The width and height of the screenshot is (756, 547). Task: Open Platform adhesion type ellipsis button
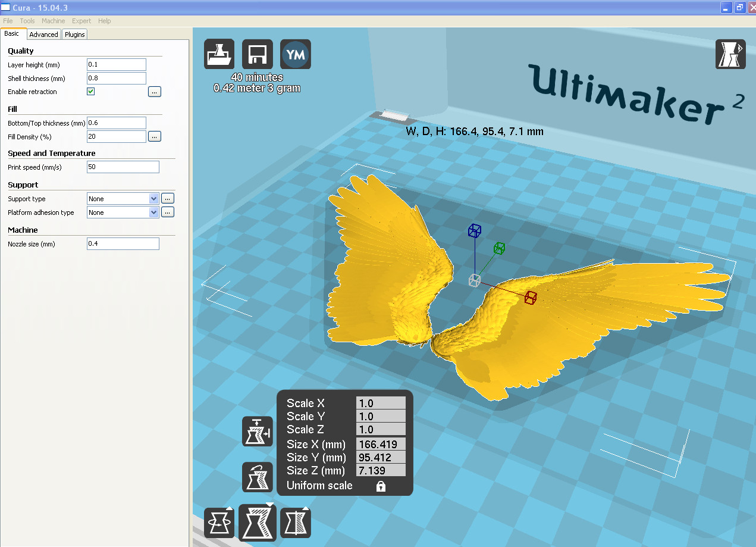168,212
